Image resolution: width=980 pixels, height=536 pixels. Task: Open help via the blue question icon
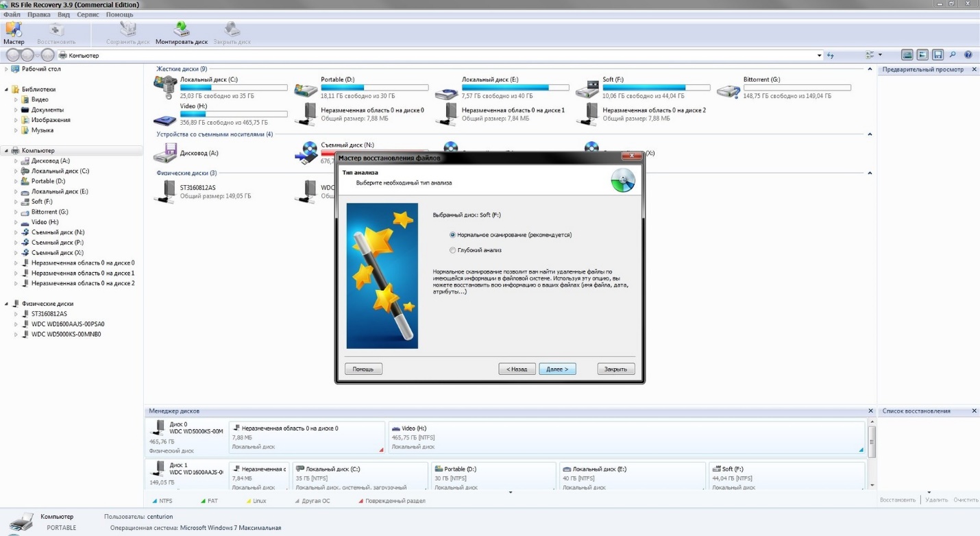tap(968, 55)
